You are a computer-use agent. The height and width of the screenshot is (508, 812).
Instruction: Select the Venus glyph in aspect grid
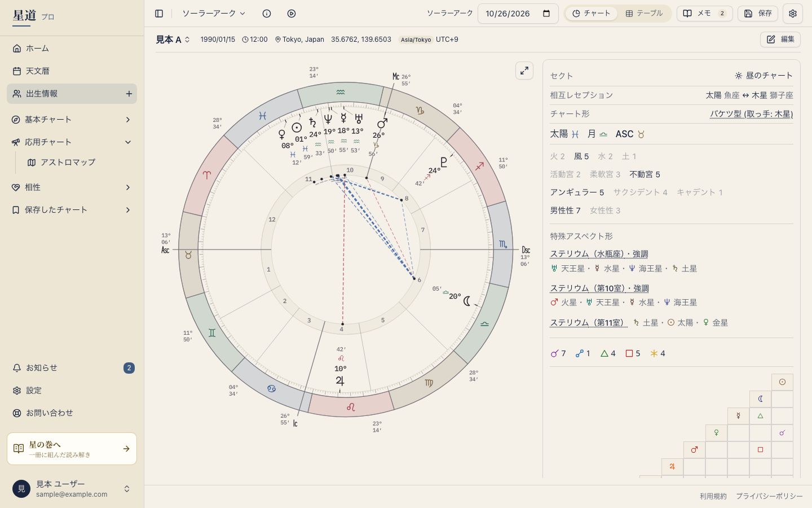[x=716, y=433]
